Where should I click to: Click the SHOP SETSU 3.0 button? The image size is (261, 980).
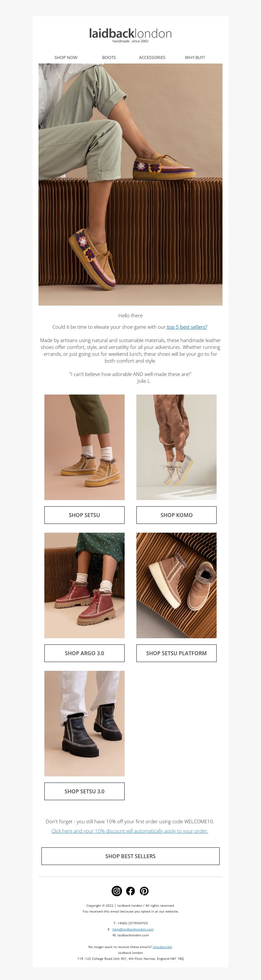click(x=84, y=791)
